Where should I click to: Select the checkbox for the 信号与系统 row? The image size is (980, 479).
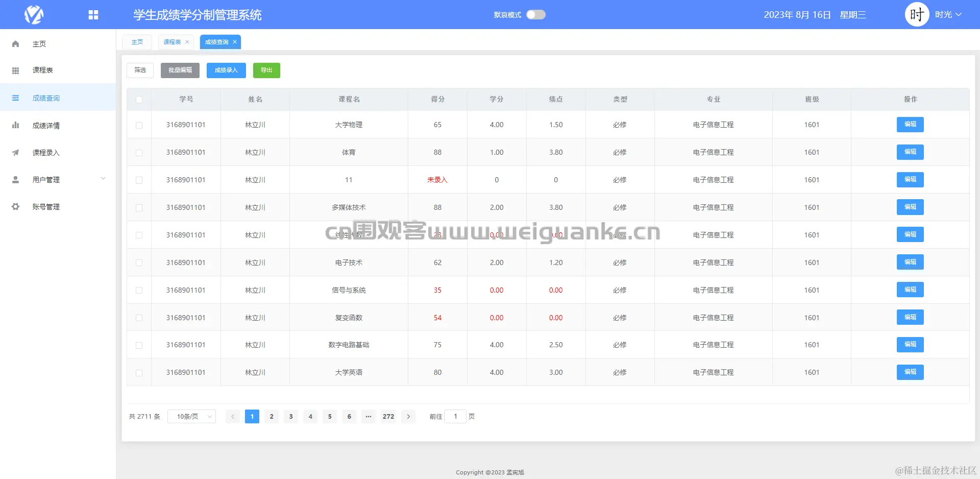coord(139,291)
